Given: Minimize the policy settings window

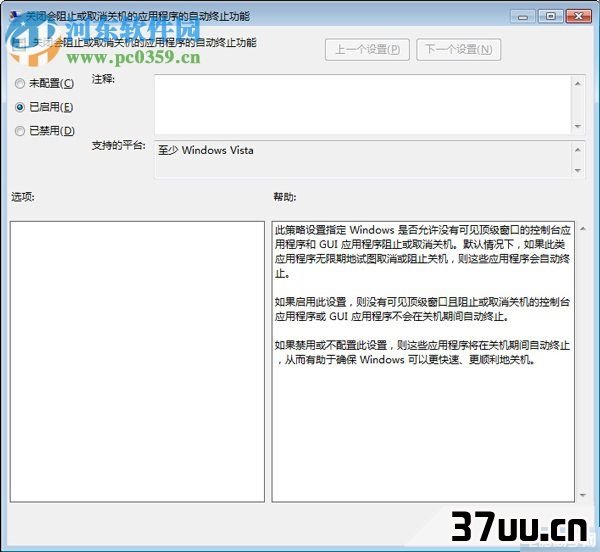Looking at the screenshot, I should tap(523, 16).
